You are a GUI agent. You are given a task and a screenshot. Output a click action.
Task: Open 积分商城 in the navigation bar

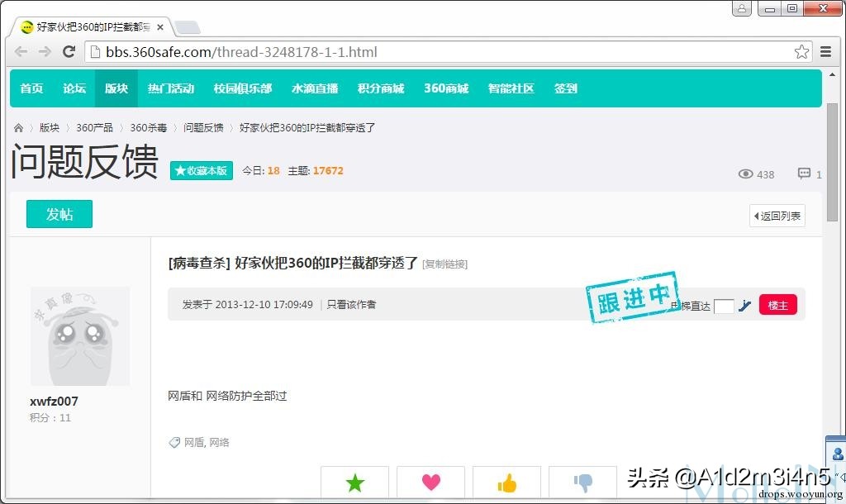(x=380, y=88)
